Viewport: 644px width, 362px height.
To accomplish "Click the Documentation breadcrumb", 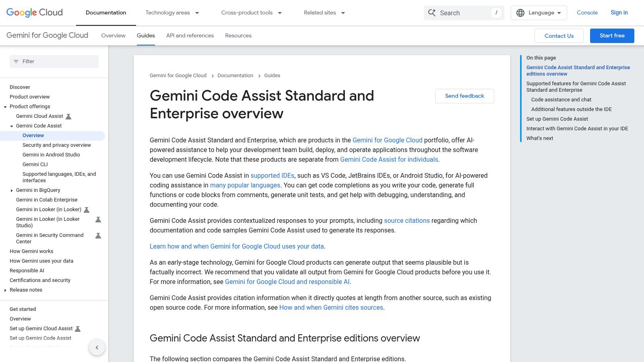I will (235, 76).
